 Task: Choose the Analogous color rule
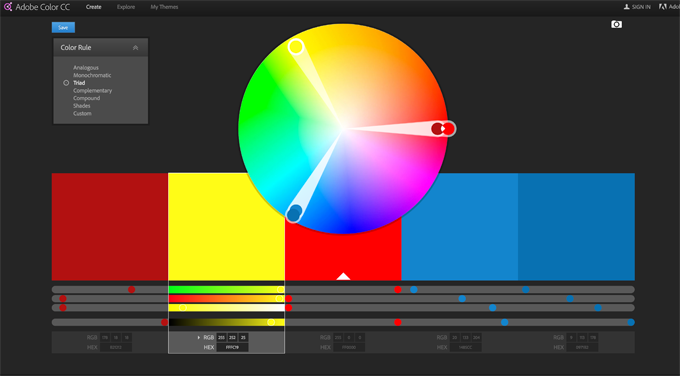(x=86, y=68)
